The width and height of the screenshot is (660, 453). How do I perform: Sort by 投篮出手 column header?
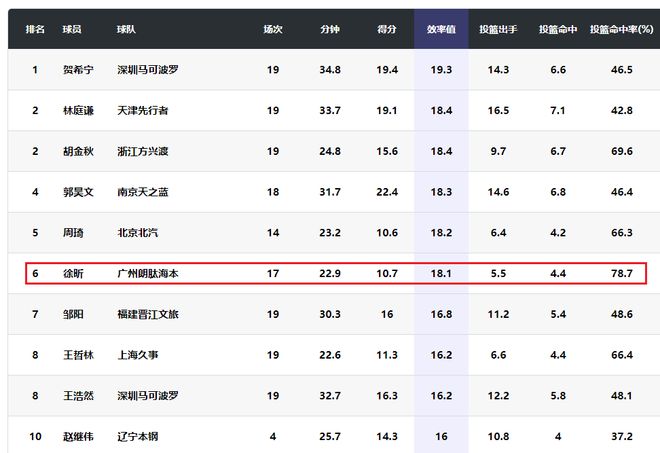click(x=498, y=30)
